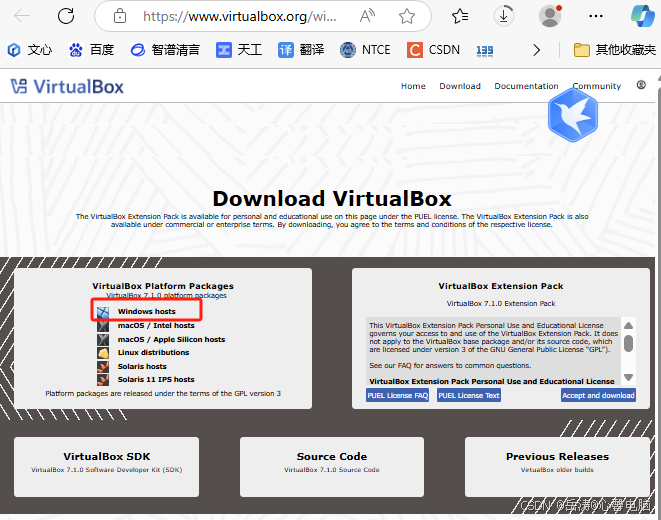Image resolution: width=661 pixels, height=520 pixels.
Task: Open the VirtualBox SDK card
Action: pyautogui.click(x=107, y=467)
